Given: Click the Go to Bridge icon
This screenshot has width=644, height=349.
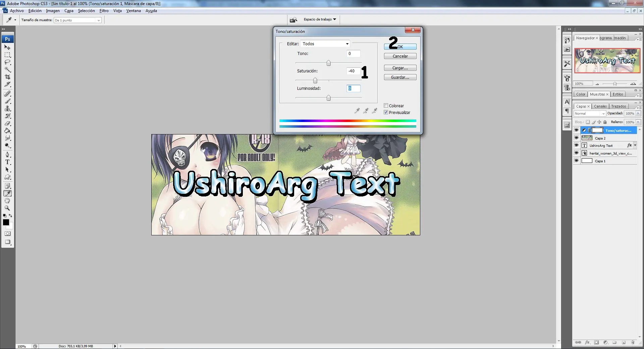Looking at the screenshot, I should [293, 20].
